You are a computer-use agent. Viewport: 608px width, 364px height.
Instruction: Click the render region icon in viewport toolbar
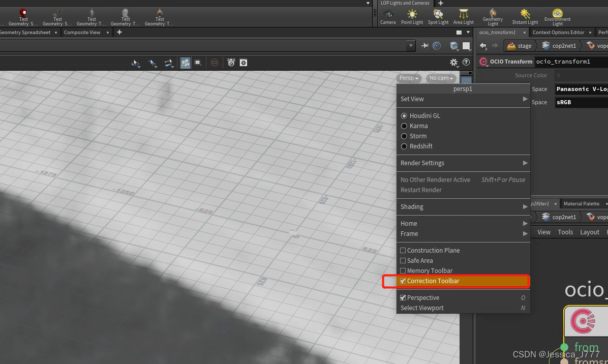[198, 63]
